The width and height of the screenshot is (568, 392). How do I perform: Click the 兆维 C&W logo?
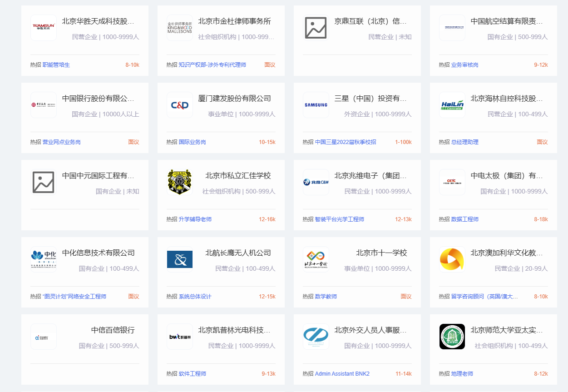[x=316, y=182]
